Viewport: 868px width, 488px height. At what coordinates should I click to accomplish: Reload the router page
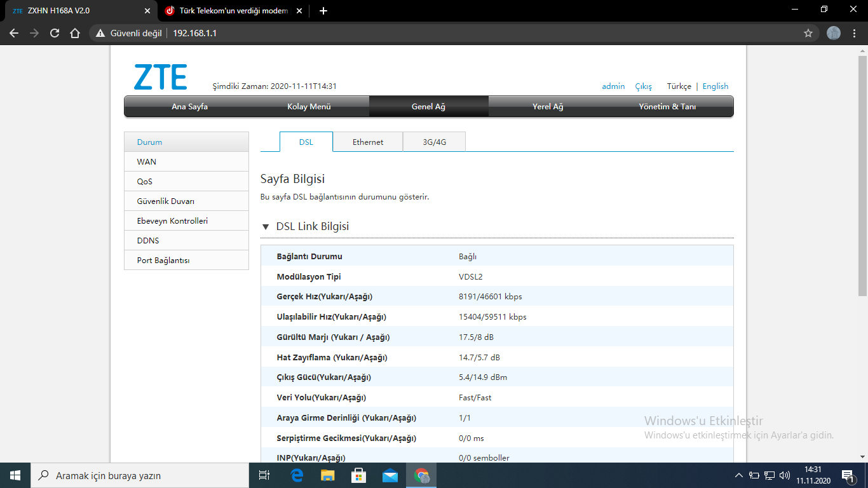pyautogui.click(x=55, y=33)
